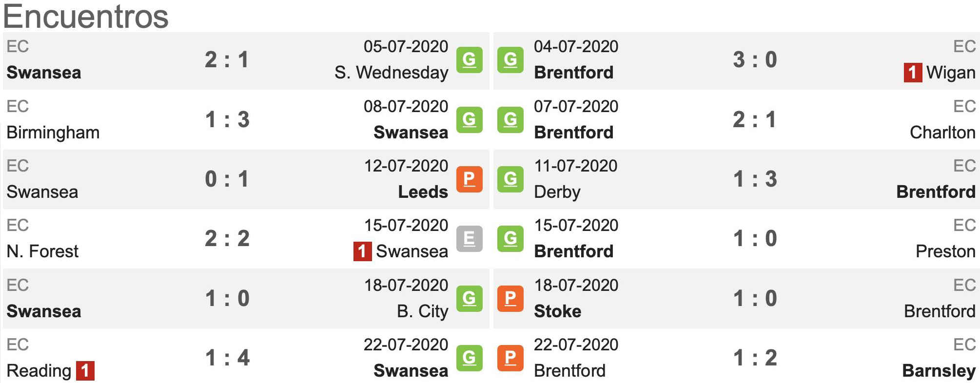Click the green G badge for Swansea vs S. Wednesday
The image size is (980, 383).
[x=469, y=60]
